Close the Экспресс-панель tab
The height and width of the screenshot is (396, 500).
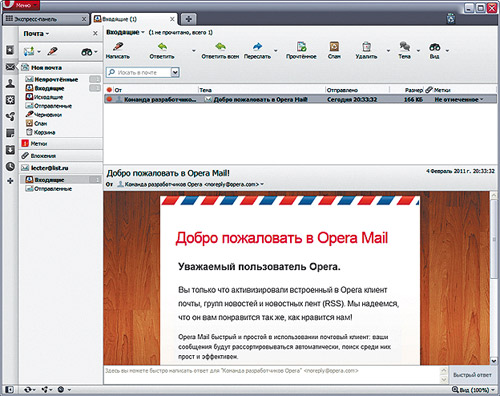(x=84, y=19)
